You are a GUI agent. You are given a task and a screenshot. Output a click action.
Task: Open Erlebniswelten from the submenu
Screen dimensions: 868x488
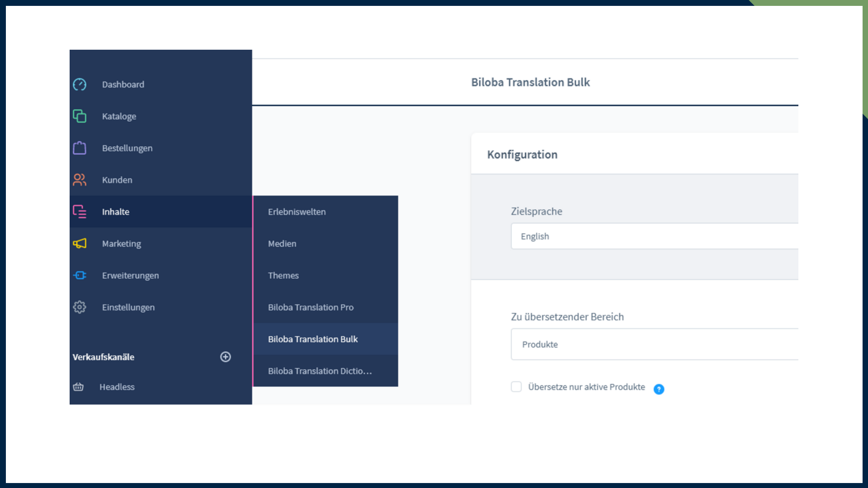(x=297, y=212)
